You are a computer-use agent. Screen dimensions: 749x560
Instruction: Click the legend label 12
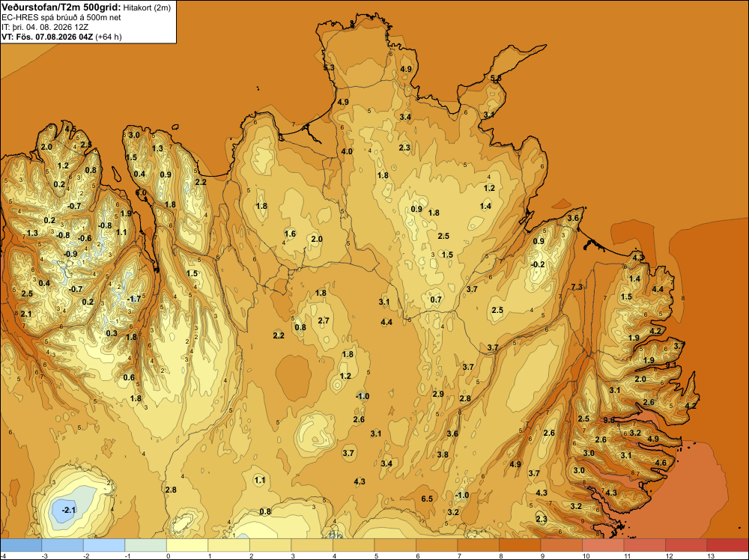tap(669, 556)
